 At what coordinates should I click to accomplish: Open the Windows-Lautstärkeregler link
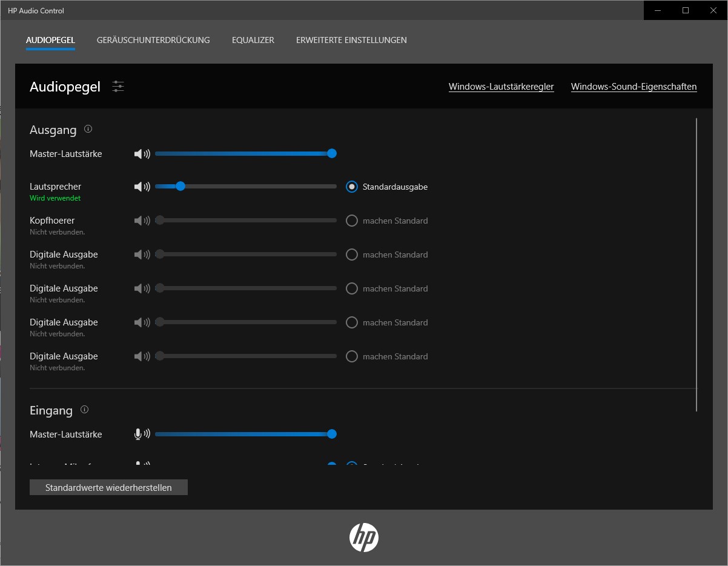click(501, 87)
